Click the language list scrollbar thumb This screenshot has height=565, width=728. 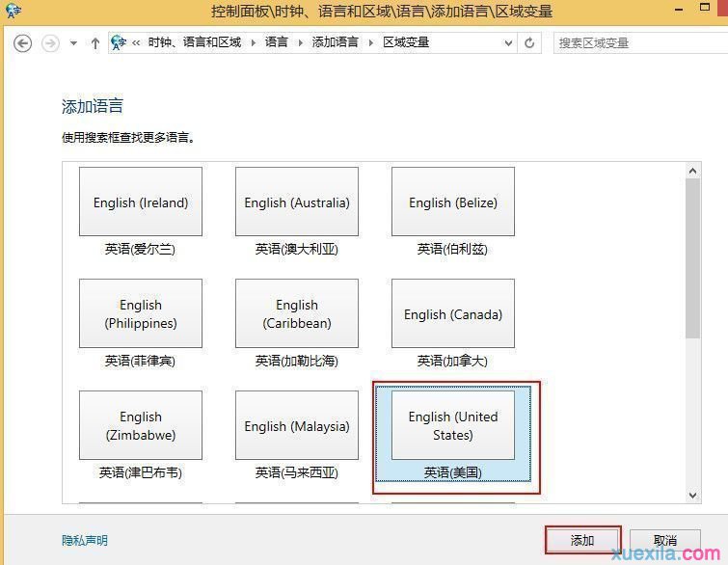[x=692, y=258]
